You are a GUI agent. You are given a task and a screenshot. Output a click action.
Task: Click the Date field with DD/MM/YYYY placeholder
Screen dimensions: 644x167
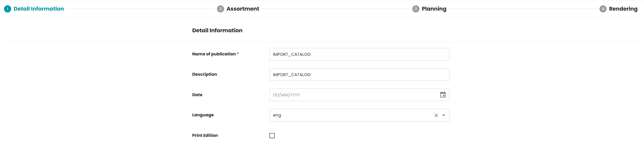pyautogui.click(x=359, y=95)
